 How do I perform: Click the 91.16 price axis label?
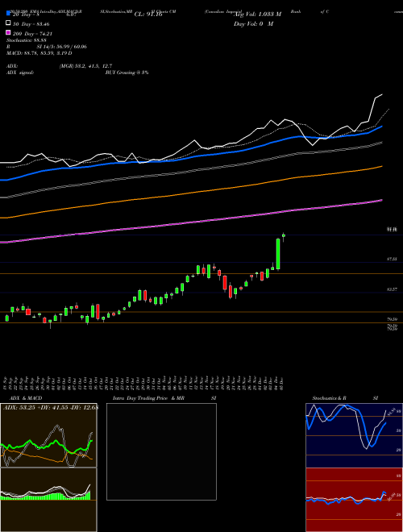[392, 230]
